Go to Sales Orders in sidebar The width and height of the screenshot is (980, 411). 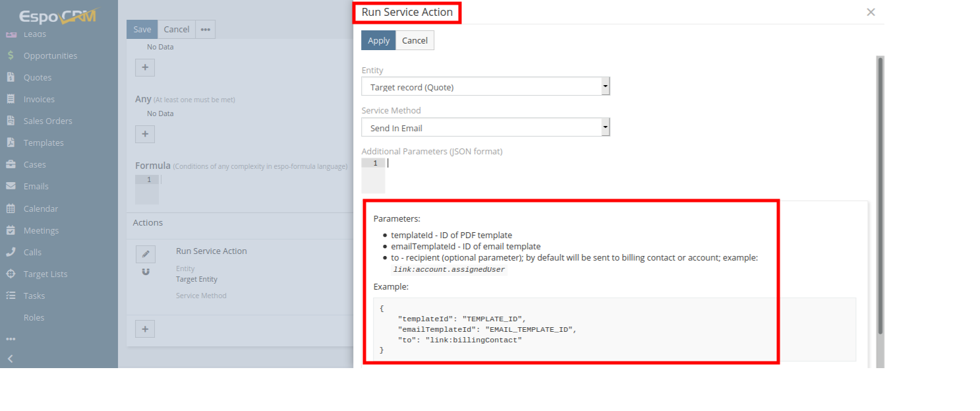point(47,121)
